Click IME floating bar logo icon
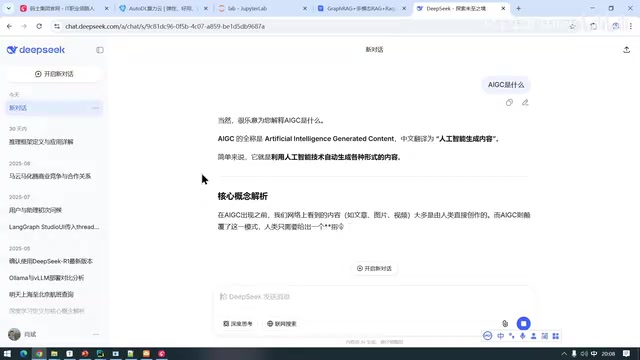The width and height of the screenshot is (640, 360). (x=487, y=336)
